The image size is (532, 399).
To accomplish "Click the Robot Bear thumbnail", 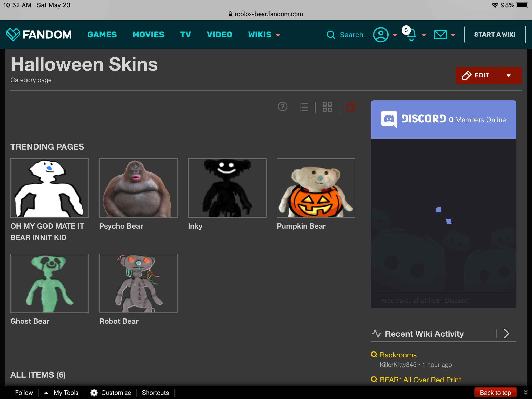I will pyautogui.click(x=138, y=283).
